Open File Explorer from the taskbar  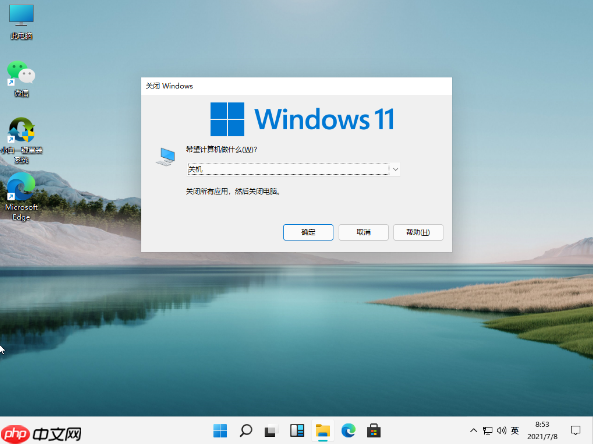click(323, 430)
